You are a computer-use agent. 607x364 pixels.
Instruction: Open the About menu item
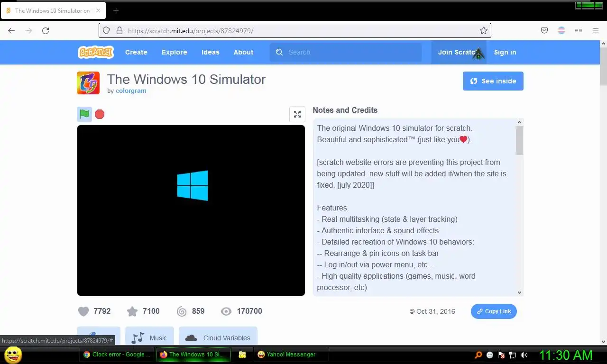(x=243, y=52)
